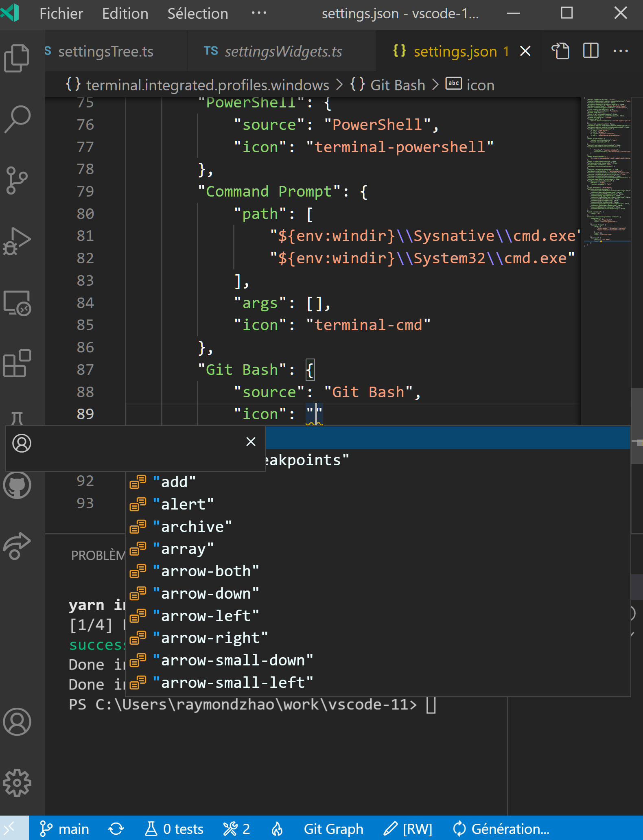This screenshot has width=643, height=840.
Task: Click "terminal-powershell" value on line 77
Action: [400, 147]
